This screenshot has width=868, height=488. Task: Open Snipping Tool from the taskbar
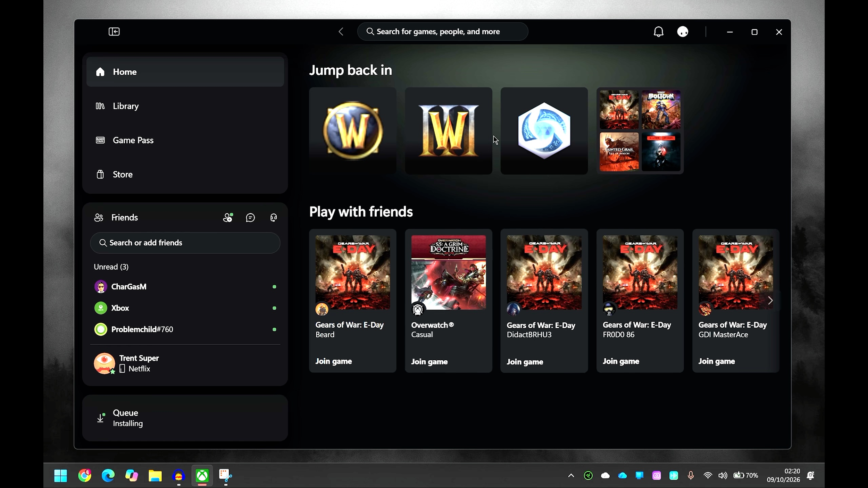(x=225, y=476)
